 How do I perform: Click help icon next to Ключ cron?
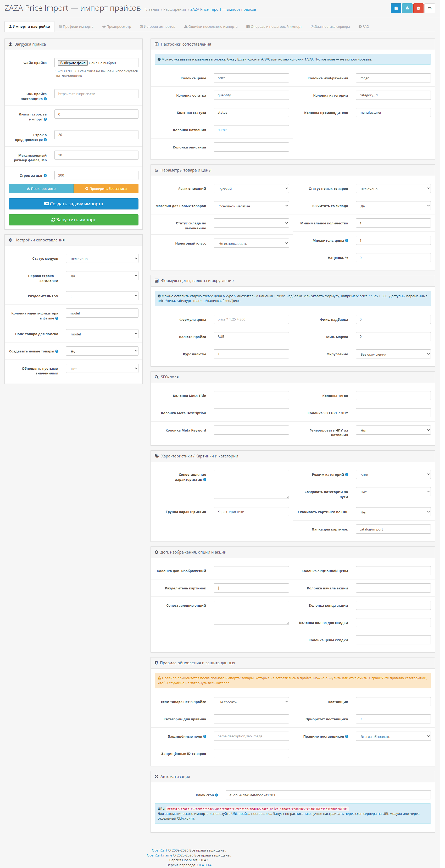(x=216, y=795)
